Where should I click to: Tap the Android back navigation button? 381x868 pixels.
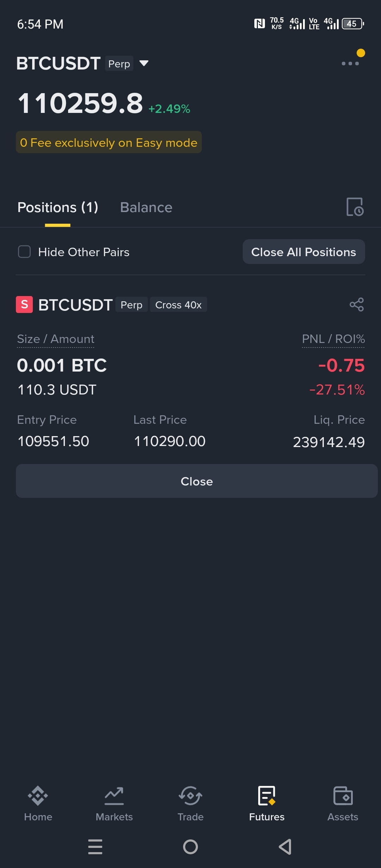[285, 847]
